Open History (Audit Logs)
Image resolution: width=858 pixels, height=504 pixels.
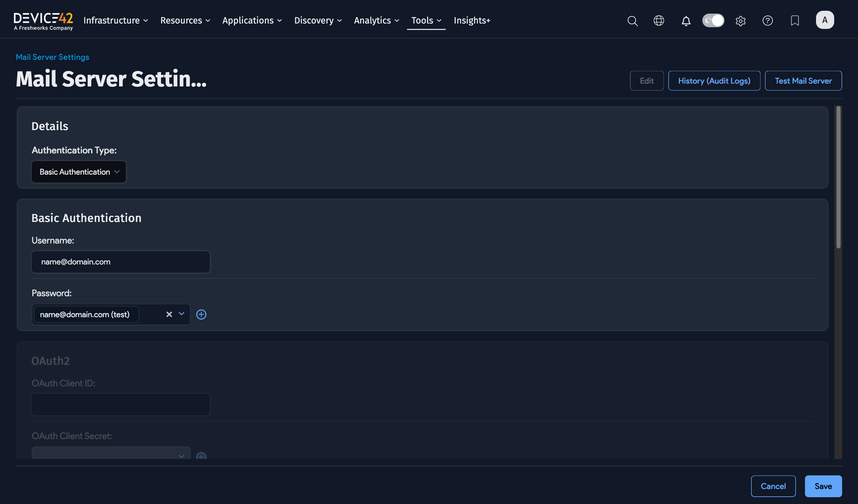pyautogui.click(x=714, y=81)
